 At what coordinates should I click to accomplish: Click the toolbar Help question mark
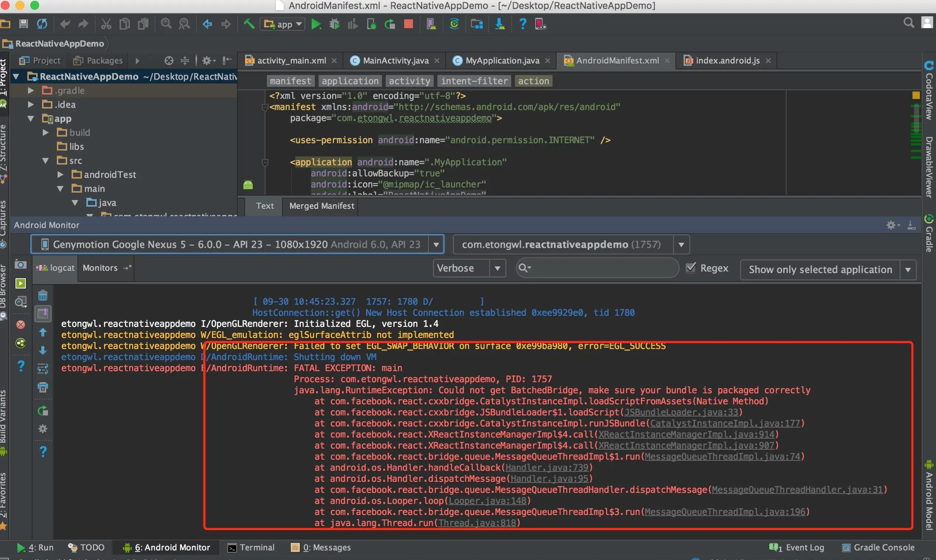click(x=523, y=24)
